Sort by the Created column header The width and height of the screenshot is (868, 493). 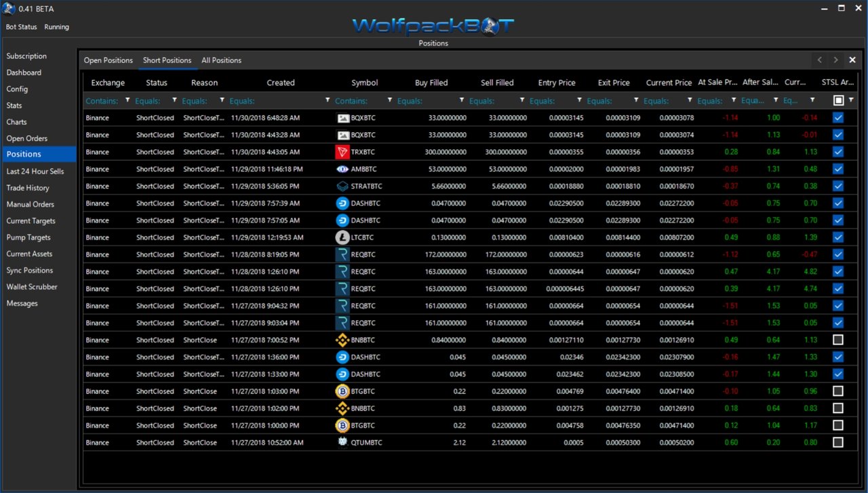280,83
